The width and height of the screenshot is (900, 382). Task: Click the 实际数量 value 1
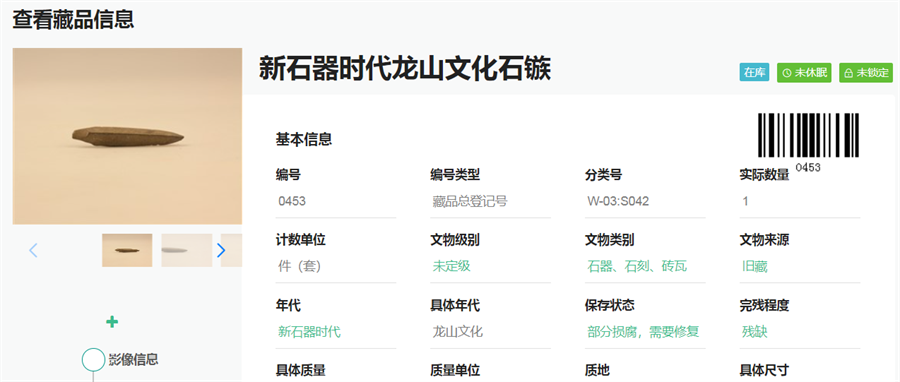746,201
